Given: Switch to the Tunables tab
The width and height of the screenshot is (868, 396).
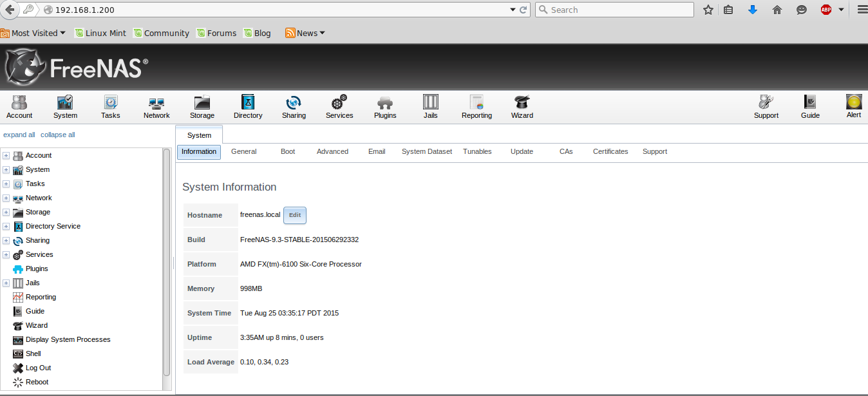Looking at the screenshot, I should pyautogui.click(x=477, y=151).
